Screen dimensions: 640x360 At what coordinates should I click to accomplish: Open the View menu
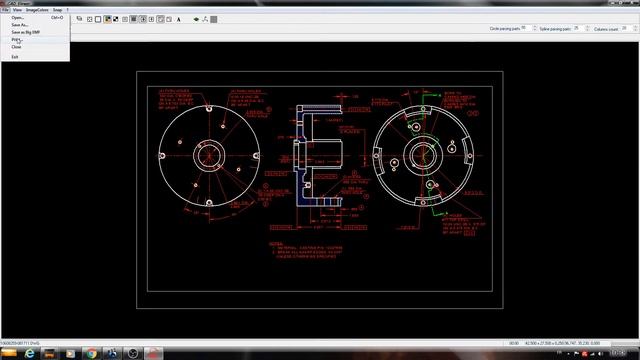point(17,10)
